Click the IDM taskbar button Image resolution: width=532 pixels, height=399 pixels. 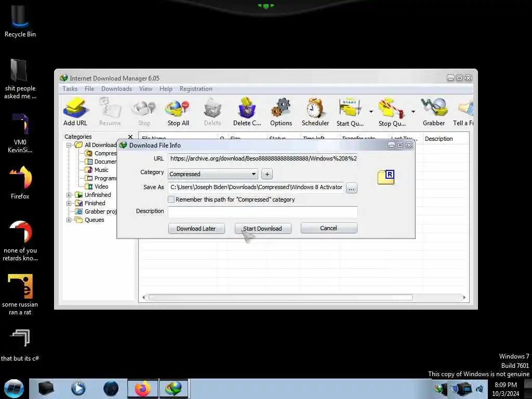[174, 389]
